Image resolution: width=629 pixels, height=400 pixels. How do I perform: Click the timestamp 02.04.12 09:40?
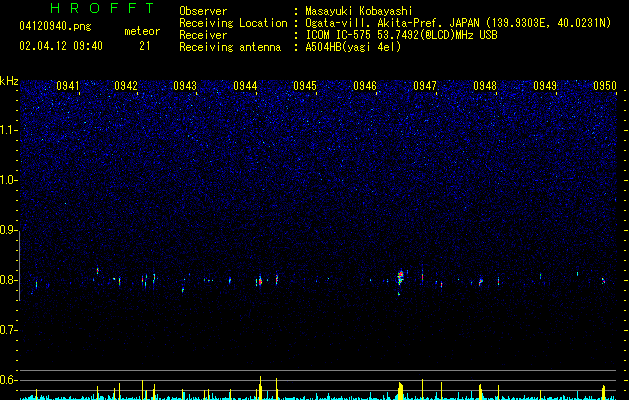click(x=61, y=46)
